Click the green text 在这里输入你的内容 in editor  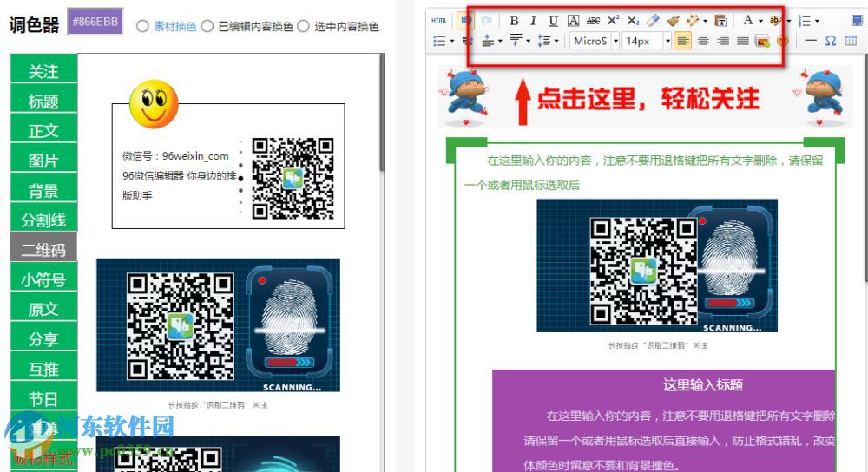[539, 161]
